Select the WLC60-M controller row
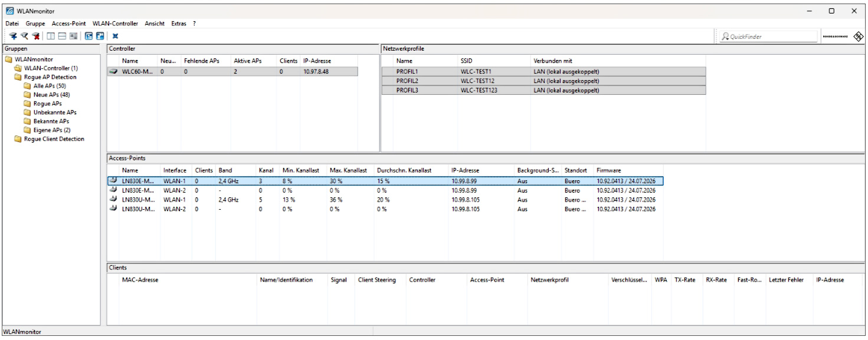 pyautogui.click(x=232, y=71)
